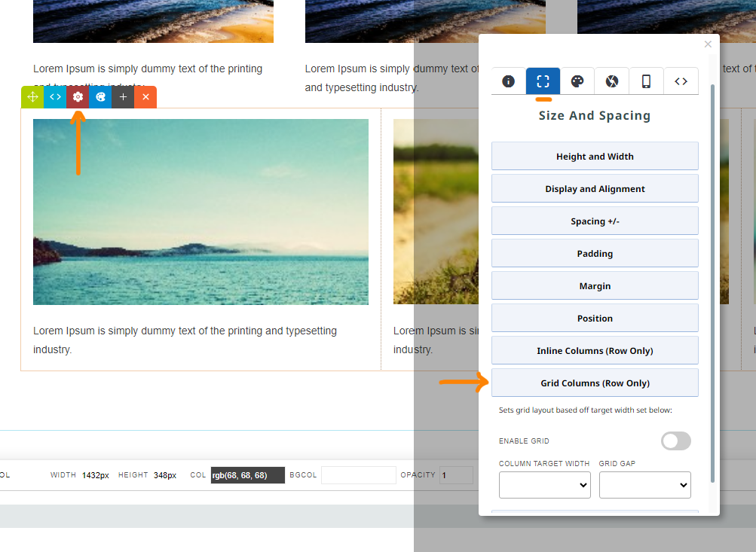Open the aperture effects tab in panel
Viewport: 756px width, 552px height.
click(612, 81)
